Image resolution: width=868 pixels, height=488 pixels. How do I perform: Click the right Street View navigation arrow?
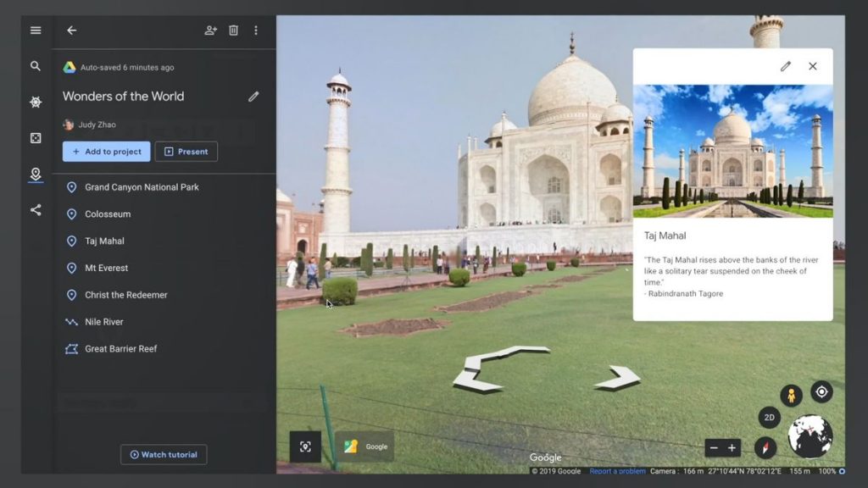tap(618, 377)
